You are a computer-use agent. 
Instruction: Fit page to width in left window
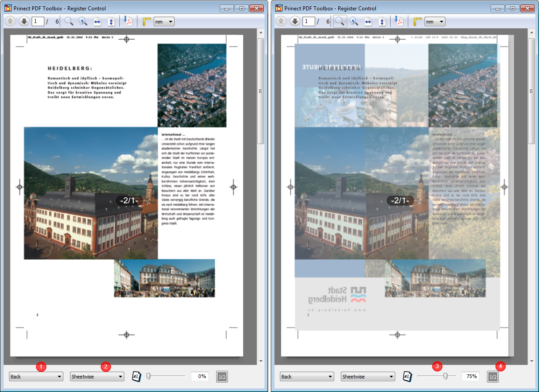[x=97, y=22]
